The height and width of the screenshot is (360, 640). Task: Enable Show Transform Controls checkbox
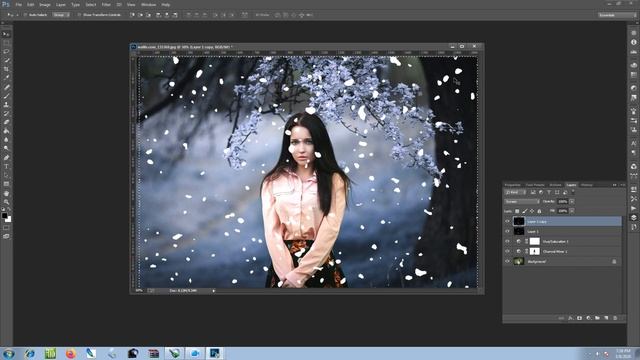79,15
